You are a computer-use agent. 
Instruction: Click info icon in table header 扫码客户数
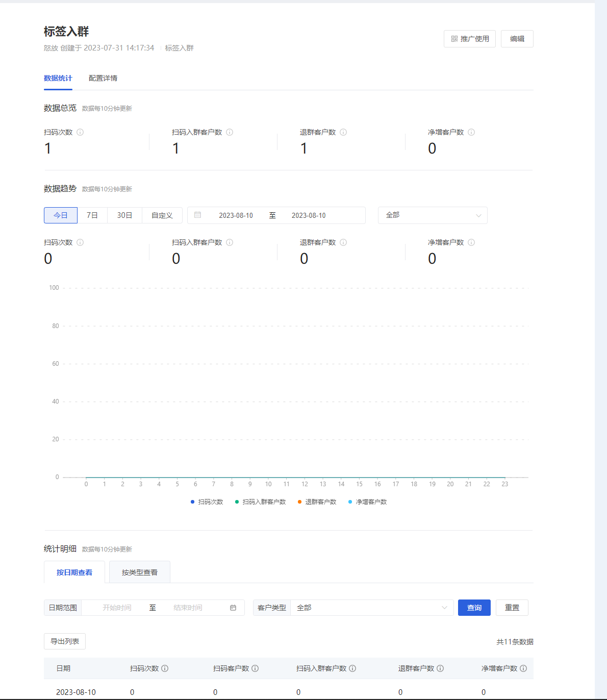point(255,668)
